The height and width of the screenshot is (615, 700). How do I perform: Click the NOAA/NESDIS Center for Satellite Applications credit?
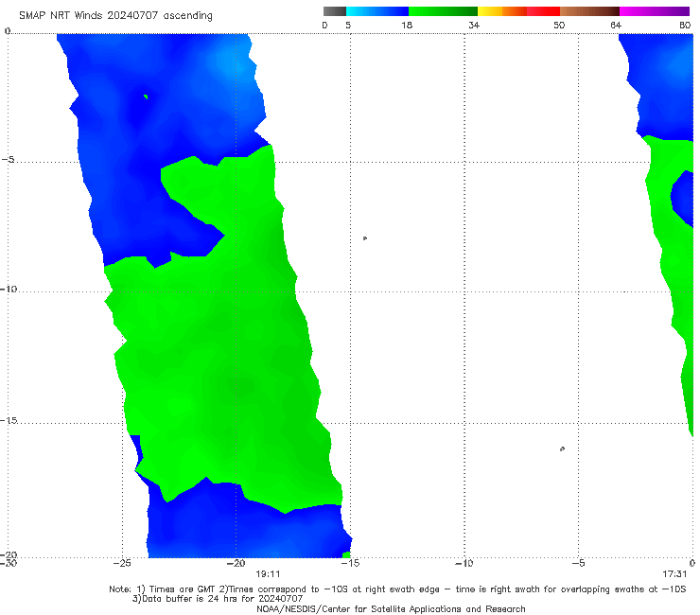click(x=391, y=608)
